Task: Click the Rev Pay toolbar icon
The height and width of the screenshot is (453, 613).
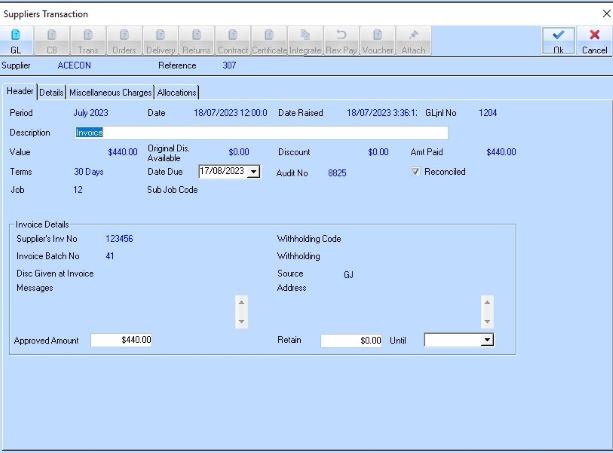Action: [340, 40]
